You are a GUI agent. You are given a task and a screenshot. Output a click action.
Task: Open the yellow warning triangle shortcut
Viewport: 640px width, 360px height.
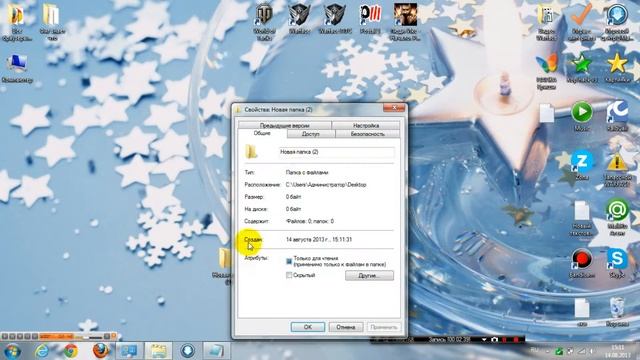click(617, 170)
